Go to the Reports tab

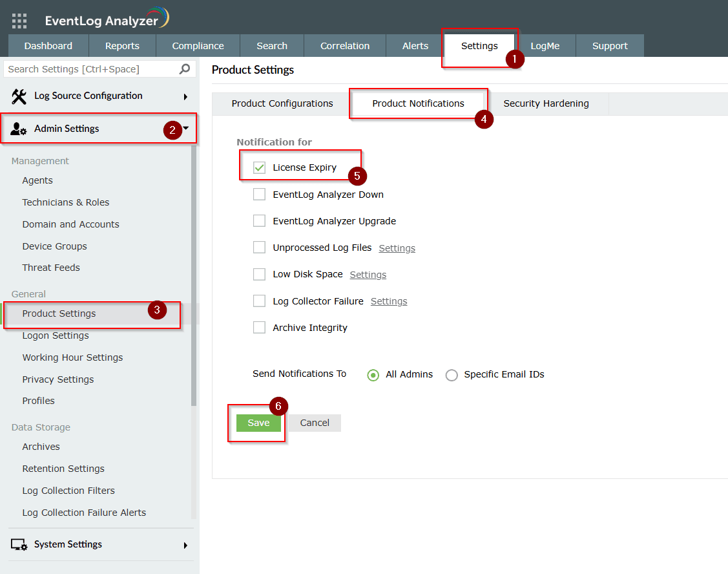122,45
